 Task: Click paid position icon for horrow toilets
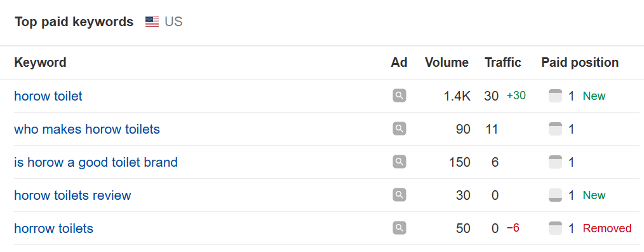pyautogui.click(x=555, y=228)
